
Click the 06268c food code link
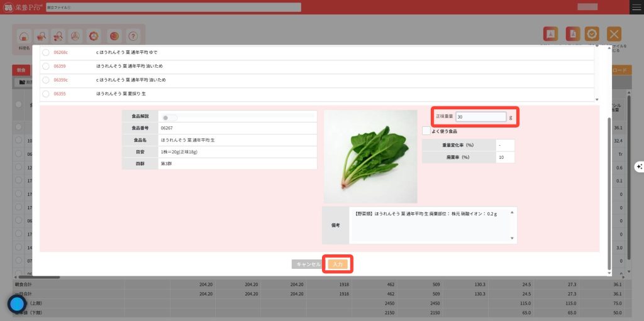pyautogui.click(x=61, y=52)
